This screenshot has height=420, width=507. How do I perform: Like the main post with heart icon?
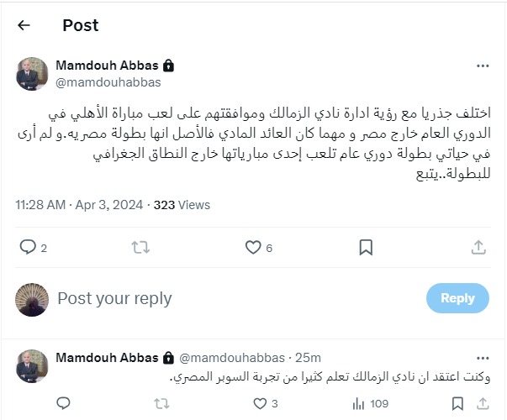pyautogui.click(x=253, y=247)
